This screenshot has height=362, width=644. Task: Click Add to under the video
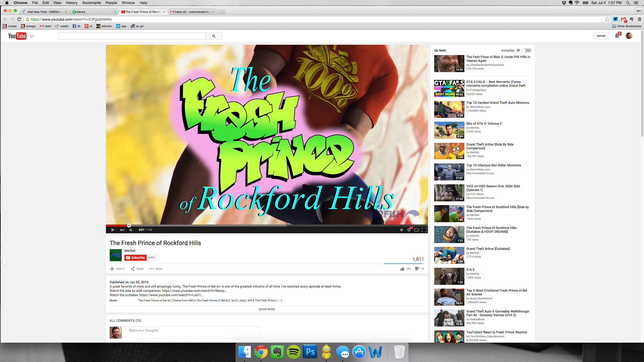117,269
